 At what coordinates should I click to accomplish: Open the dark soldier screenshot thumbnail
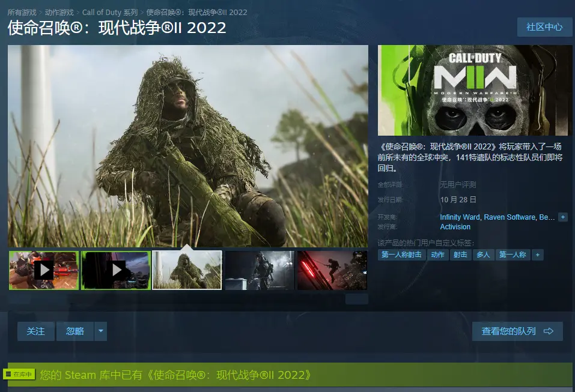(260, 270)
